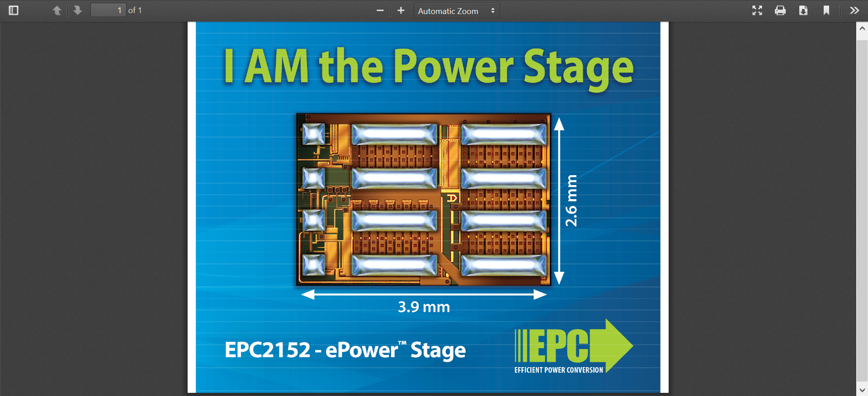Screen dimensions: 868x396
Task: Zoom out with the minus button
Action: pyautogui.click(x=380, y=10)
